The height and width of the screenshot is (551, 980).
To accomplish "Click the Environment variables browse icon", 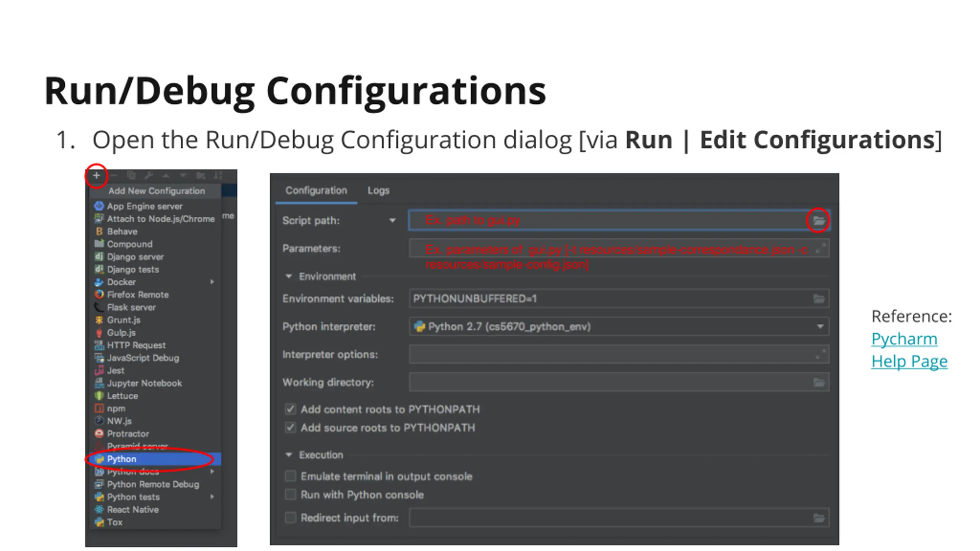I will coord(819,299).
